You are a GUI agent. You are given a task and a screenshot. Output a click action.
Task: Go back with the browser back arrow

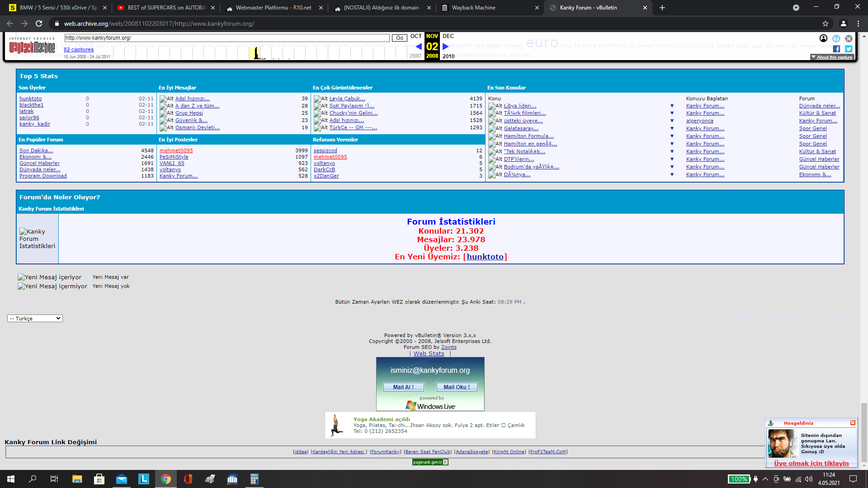10,23
